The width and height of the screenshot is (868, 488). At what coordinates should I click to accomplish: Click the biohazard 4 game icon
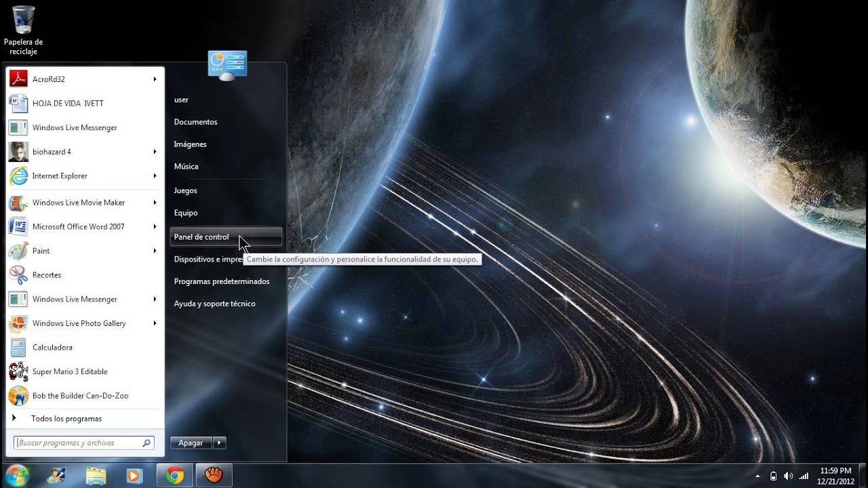18,152
